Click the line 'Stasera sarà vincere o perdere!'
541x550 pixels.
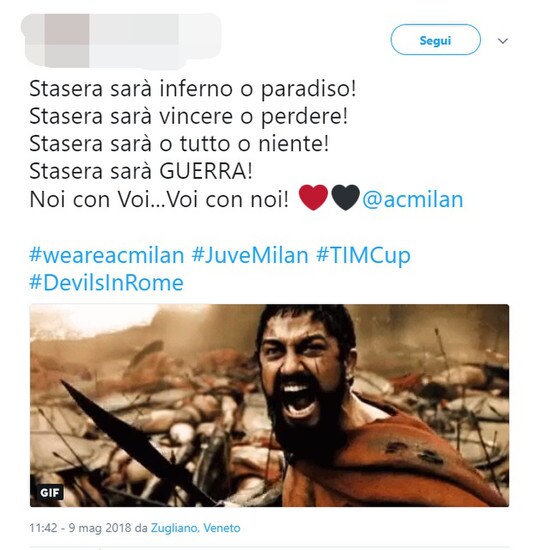point(188,116)
